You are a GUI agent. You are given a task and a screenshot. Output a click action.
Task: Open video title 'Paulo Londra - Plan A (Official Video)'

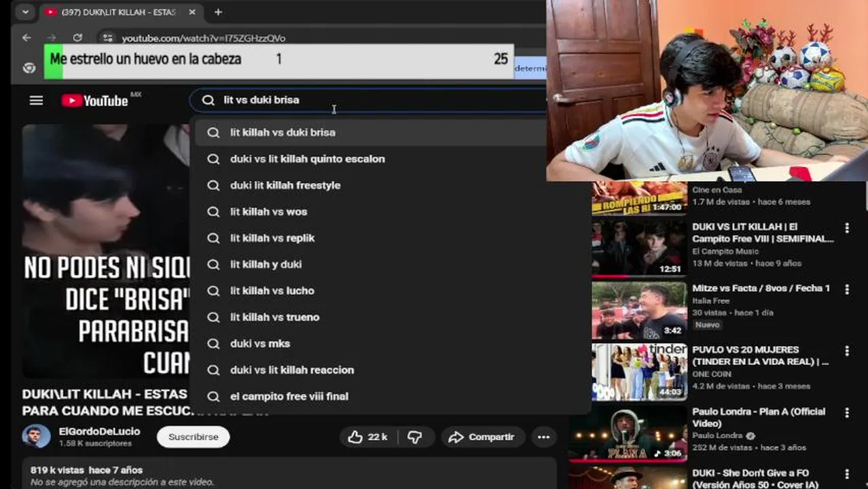759,418
